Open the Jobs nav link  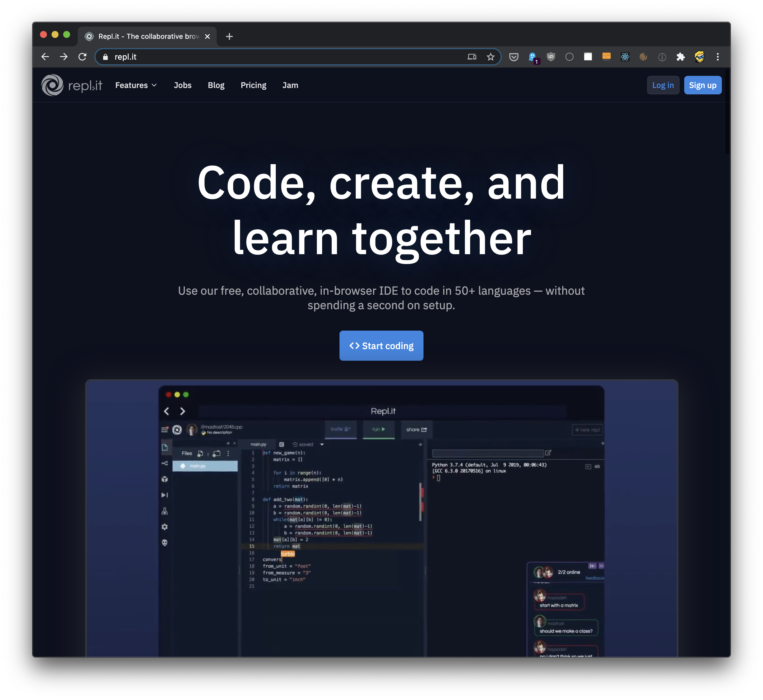tap(183, 85)
